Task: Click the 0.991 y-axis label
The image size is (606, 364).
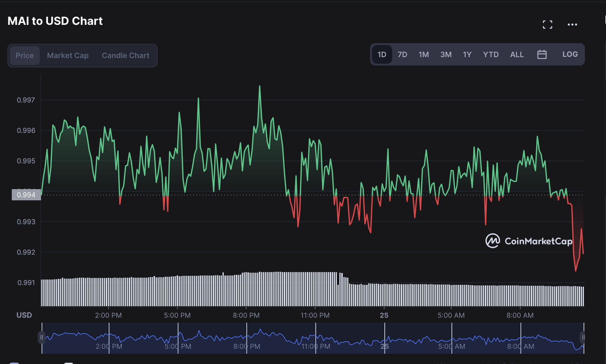Action: (x=26, y=283)
